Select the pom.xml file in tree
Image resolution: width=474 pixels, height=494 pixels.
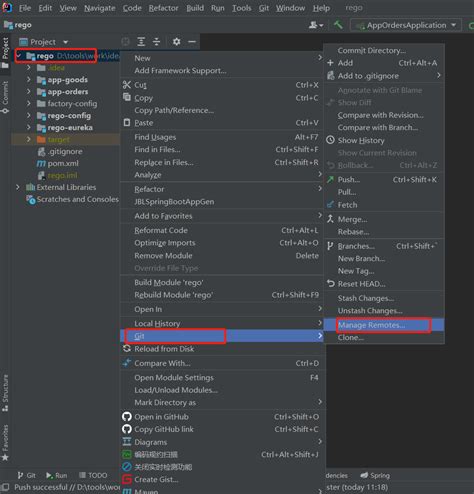tap(63, 163)
